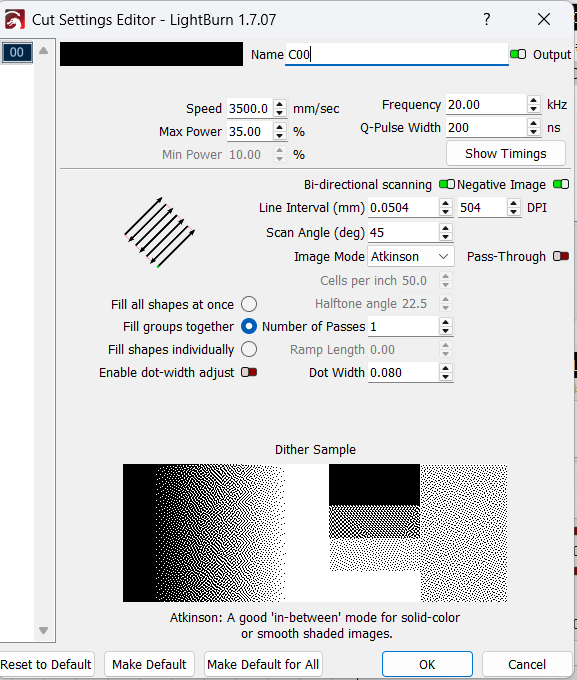The height and width of the screenshot is (680, 577).
Task: Toggle the Output switch
Action: [x=518, y=54]
